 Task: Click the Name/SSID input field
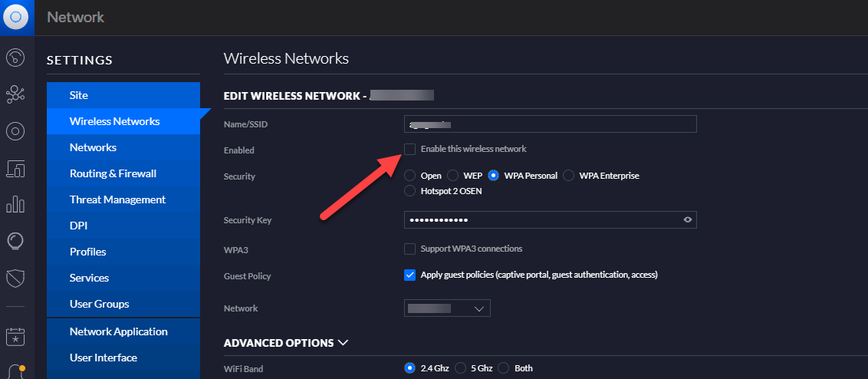[x=550, y=124]
